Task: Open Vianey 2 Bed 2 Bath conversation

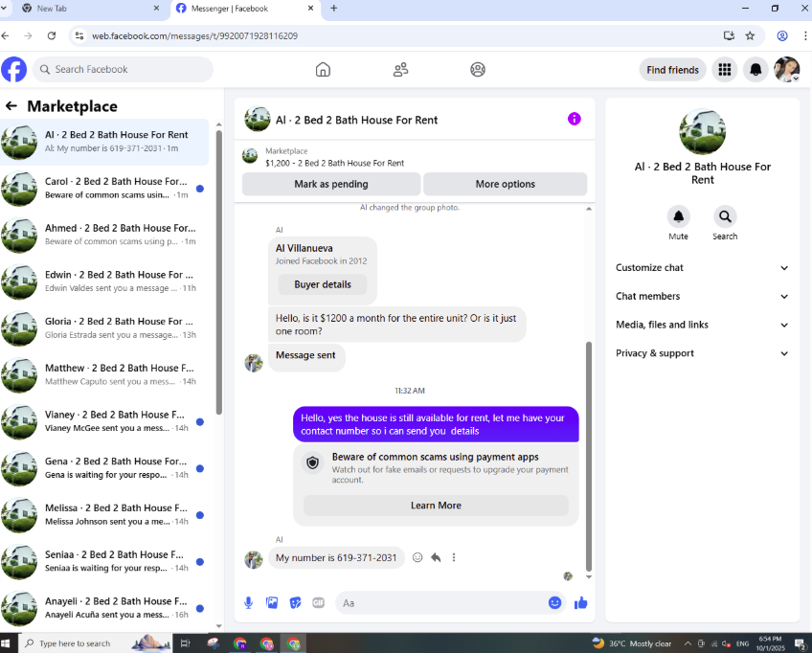Action: (x=104, y=421)
